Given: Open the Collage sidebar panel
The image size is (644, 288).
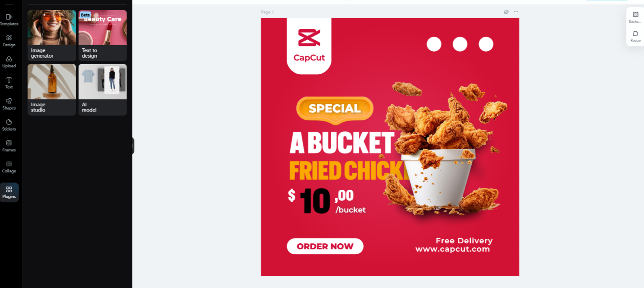Looking at the screenshot, I should point(9,167).
